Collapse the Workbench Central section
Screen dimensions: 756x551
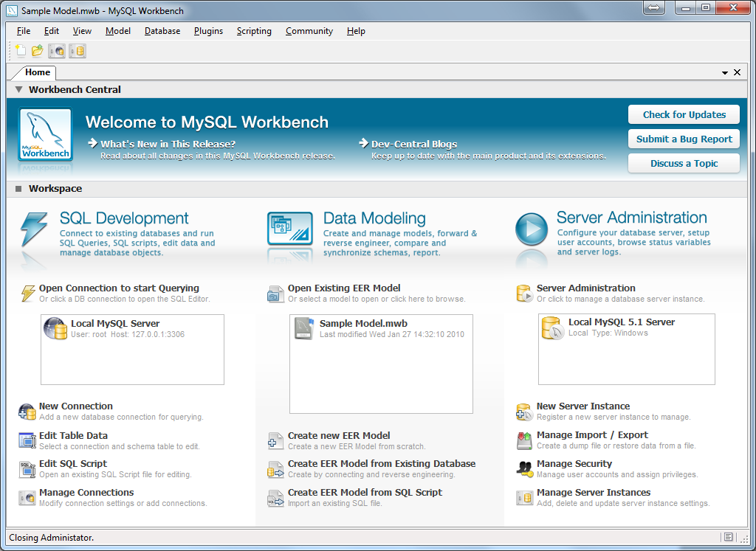(18, 90)
